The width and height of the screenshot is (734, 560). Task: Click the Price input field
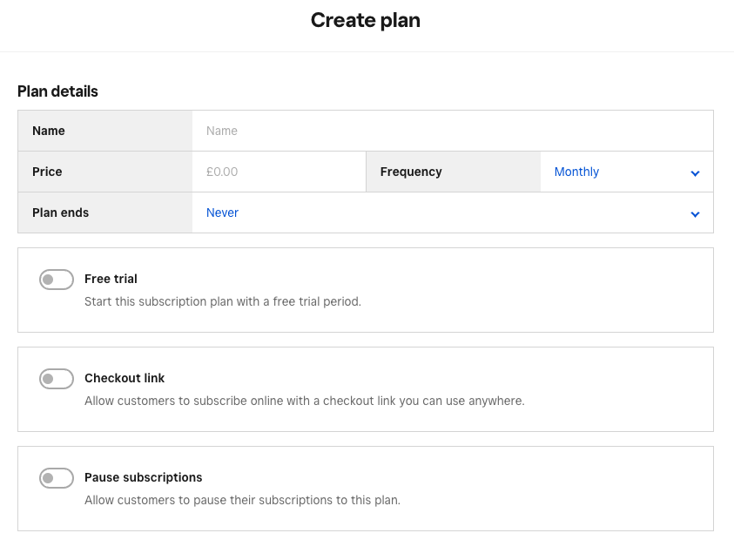pyautogui.click(x=279, y=172)
